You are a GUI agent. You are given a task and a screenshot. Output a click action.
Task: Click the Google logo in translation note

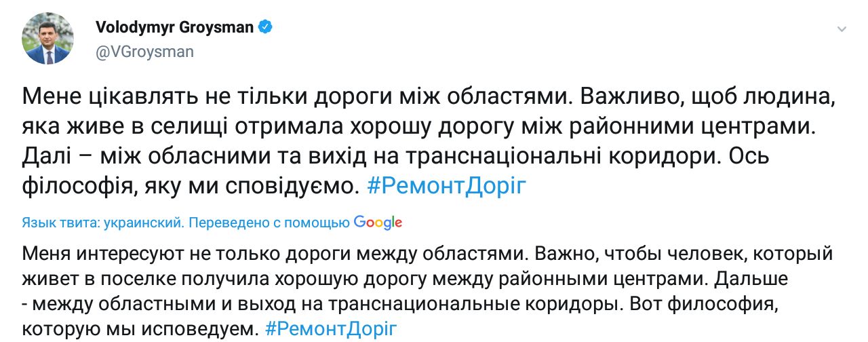[x=378, y=222]
